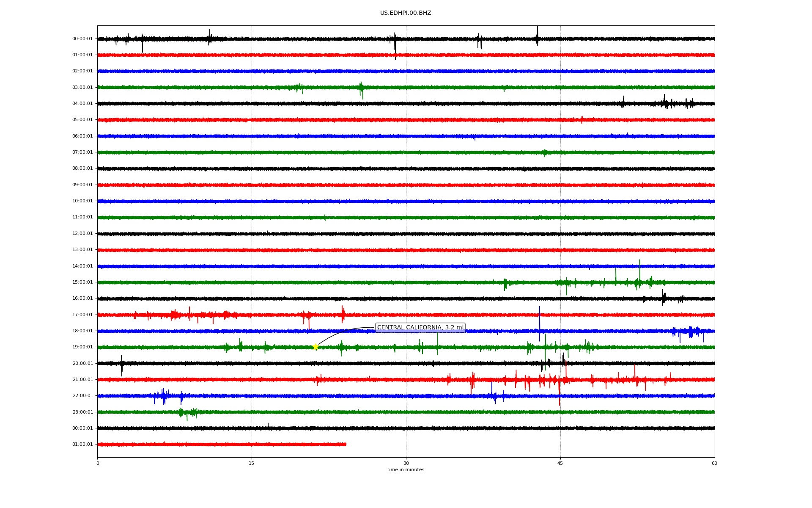Click the 03:00:01 time label
The height and width of the screenshot is (508, 812).
point(82,88)
